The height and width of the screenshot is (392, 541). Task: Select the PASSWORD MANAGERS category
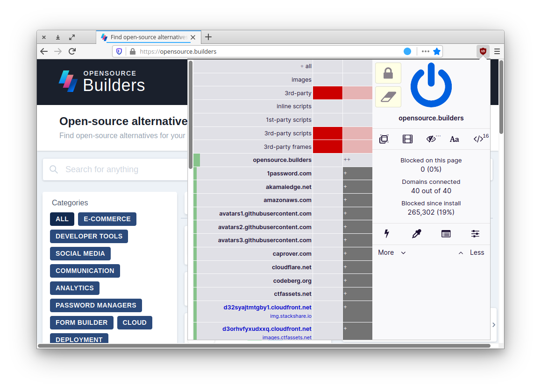(x=96, y=305)
